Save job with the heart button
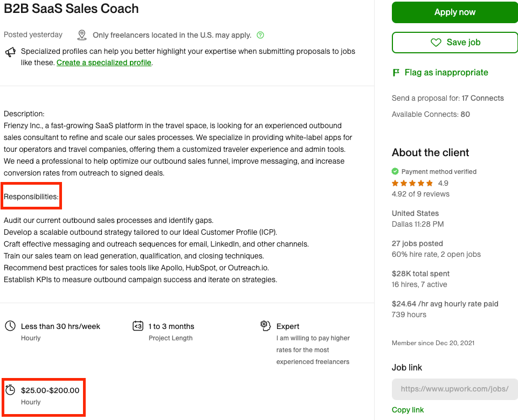 [x=455, y=43]
